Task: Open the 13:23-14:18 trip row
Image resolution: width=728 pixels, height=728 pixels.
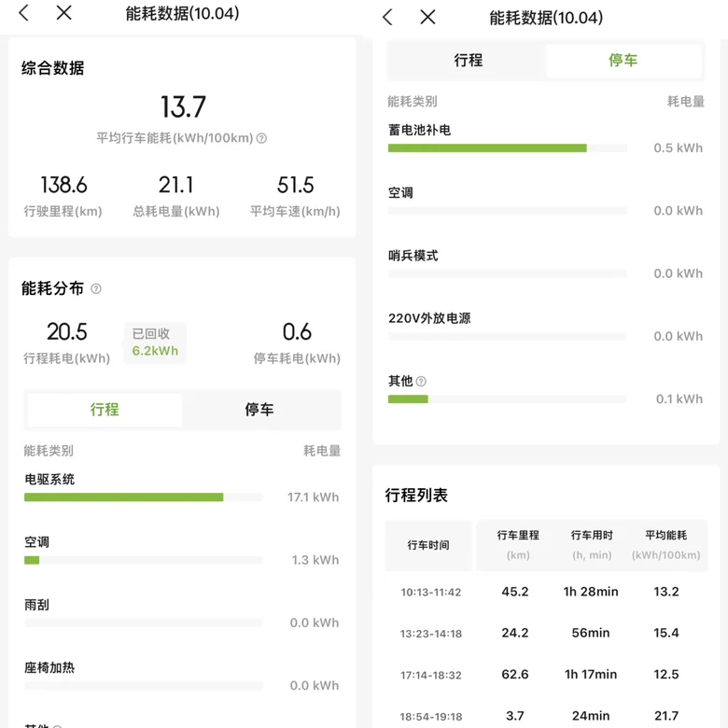Action: tap(546, 633)
